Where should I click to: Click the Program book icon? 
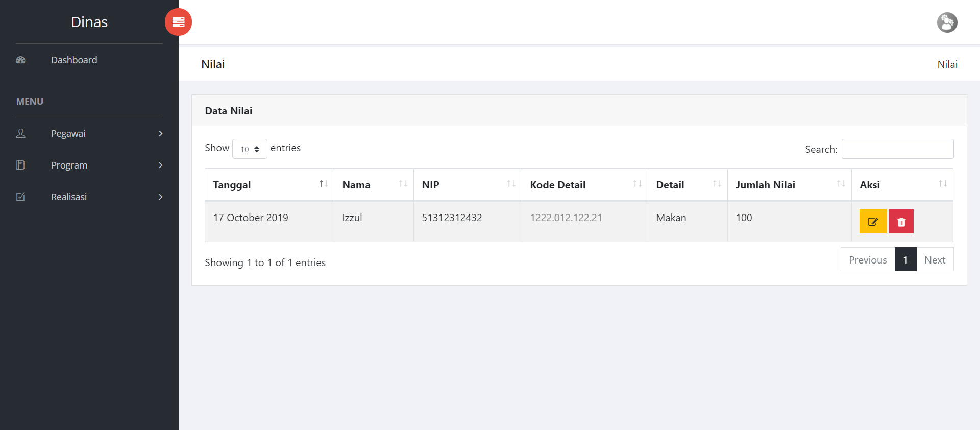point(20,165)
